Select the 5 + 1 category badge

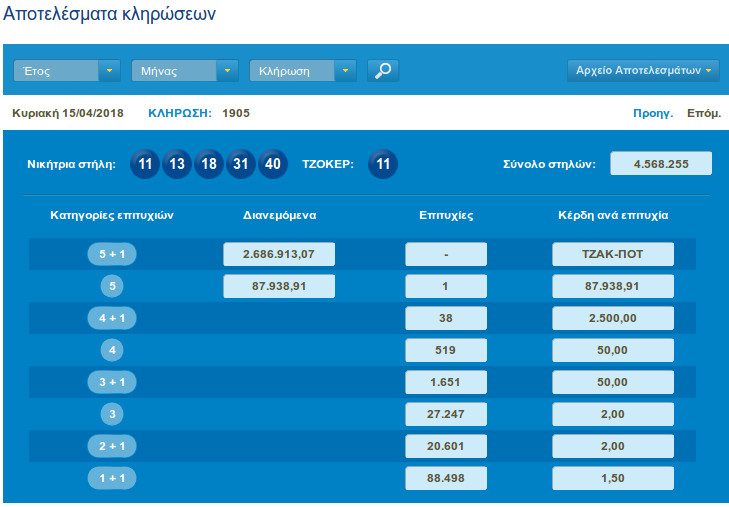click(x=112, y=254)
